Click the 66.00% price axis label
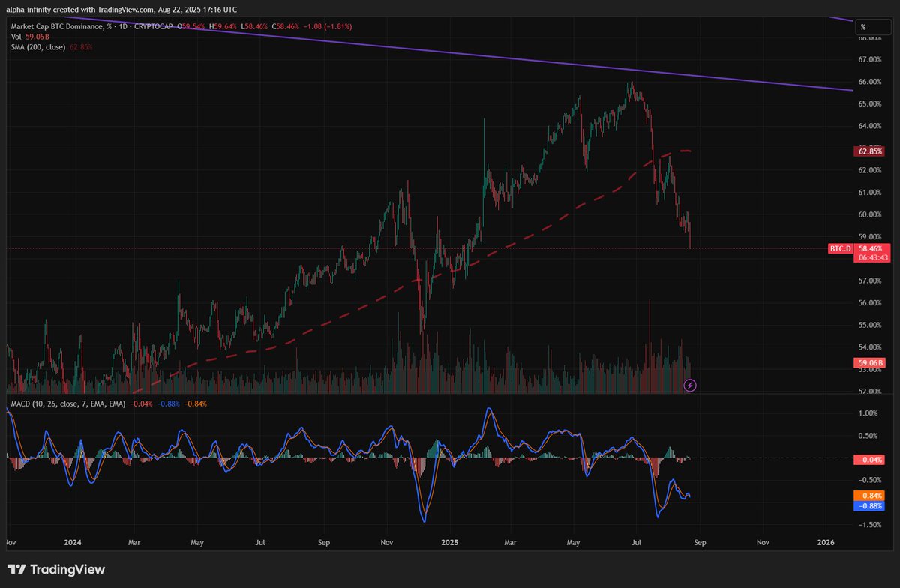The image size is (900, 588). 870,82
